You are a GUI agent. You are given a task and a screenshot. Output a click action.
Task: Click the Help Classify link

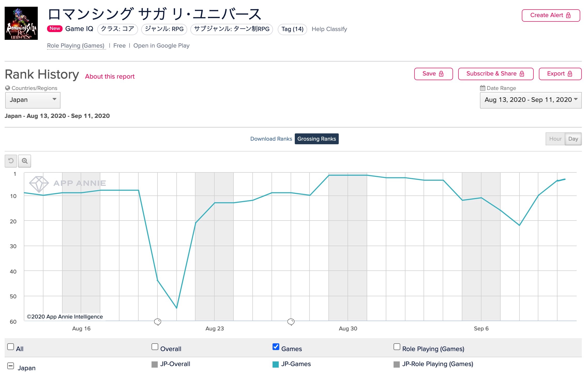click(329, 29)
